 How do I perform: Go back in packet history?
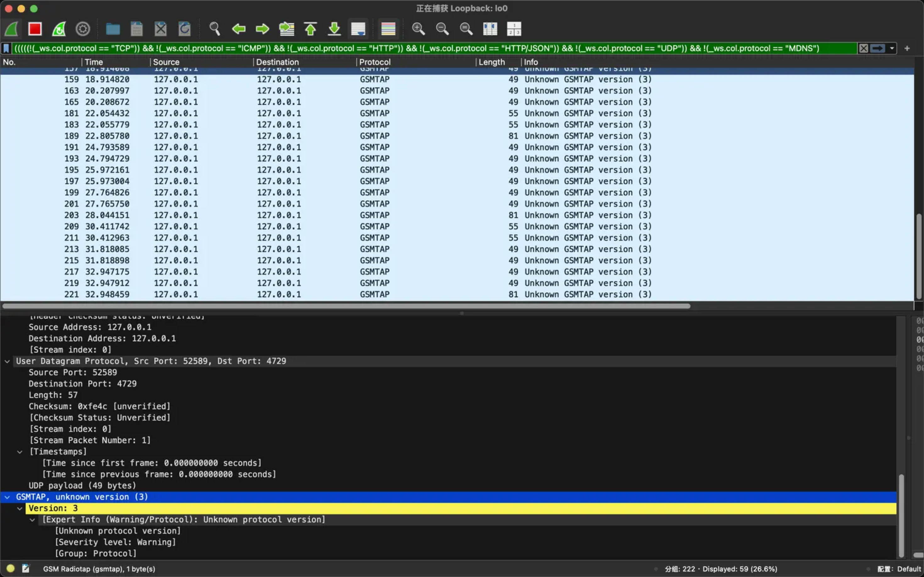click(239, 29)
